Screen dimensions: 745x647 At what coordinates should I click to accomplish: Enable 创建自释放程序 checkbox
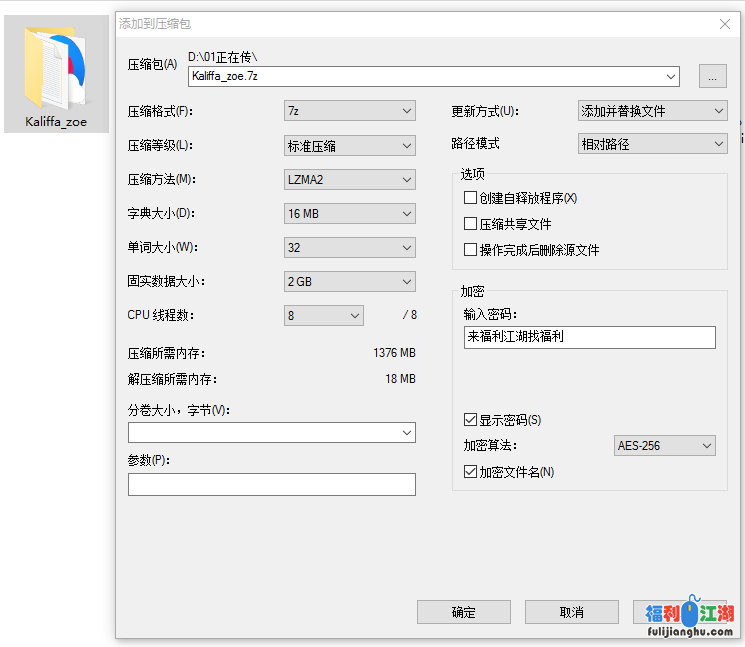tap(471, 198)
